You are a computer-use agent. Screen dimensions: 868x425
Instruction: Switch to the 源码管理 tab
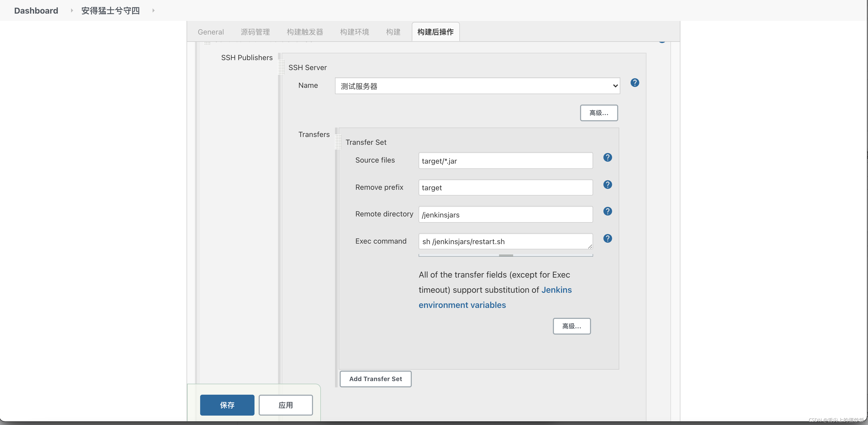255,32
